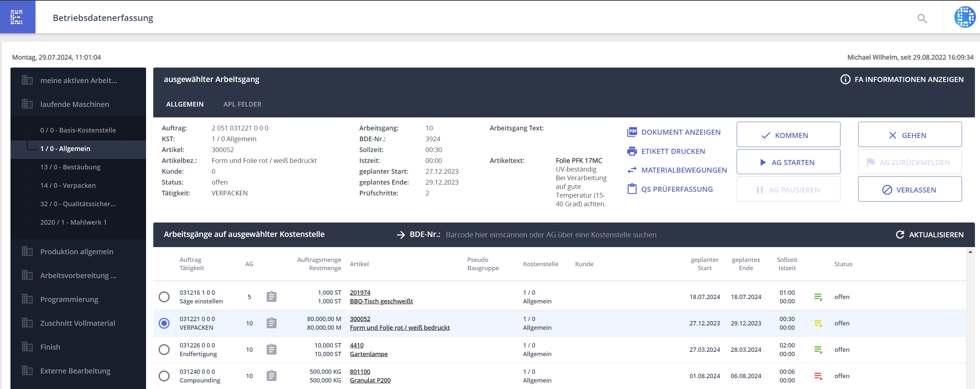Select radio button for order 031216
The width and height of the screenshot is (980, 389).
coord(164,297)
